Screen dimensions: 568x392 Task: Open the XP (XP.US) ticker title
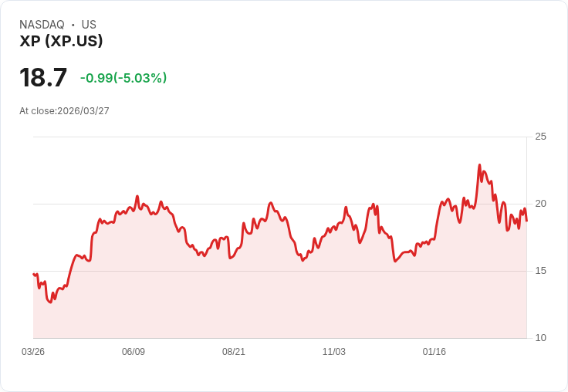coord(61,41)
